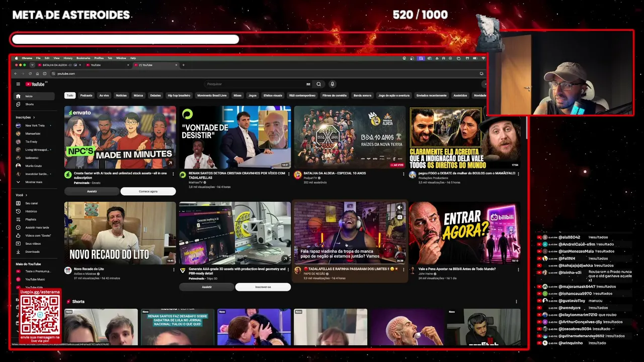Screen dimensions: 644x362
Task: Select the Notícias filter chip
Action: click(x=121, y=95)
